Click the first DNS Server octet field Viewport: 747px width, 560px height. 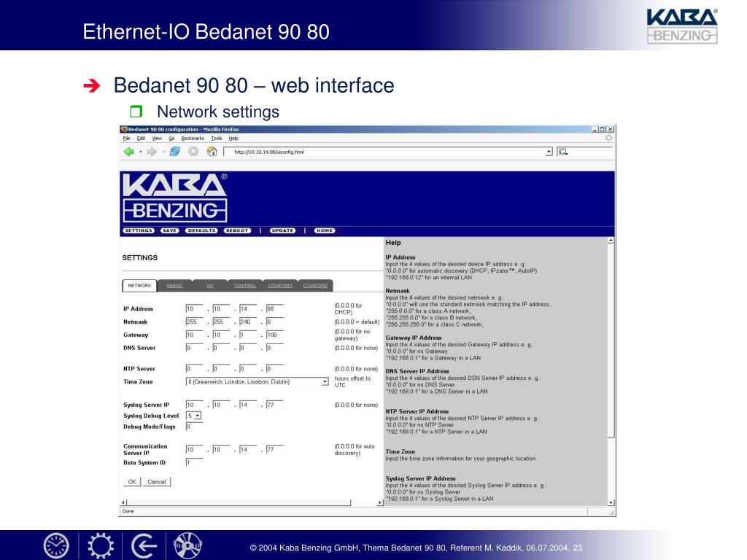pos(194,348)
